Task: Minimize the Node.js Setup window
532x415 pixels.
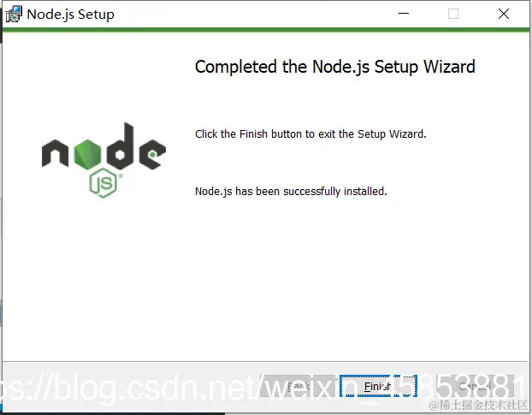Action: point(404,14)
